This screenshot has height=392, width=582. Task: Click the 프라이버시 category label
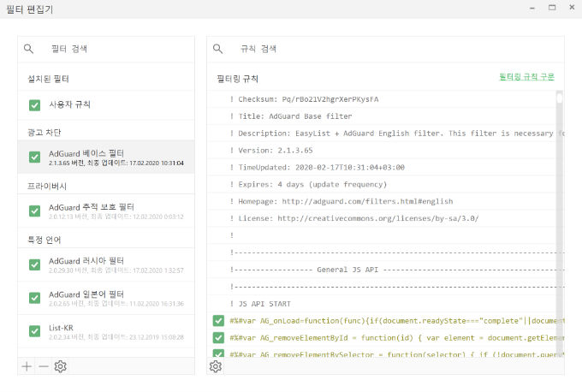pos(47,187)
